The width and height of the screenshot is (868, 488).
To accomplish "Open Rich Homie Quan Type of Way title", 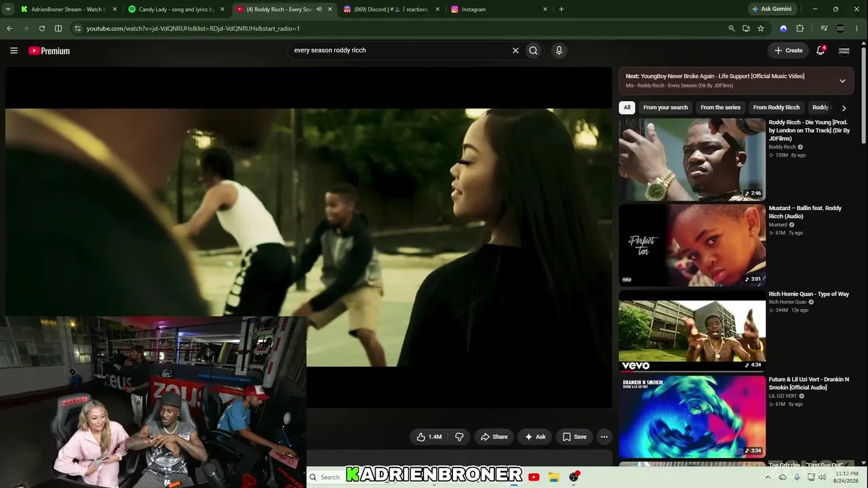I will (809, 294).
